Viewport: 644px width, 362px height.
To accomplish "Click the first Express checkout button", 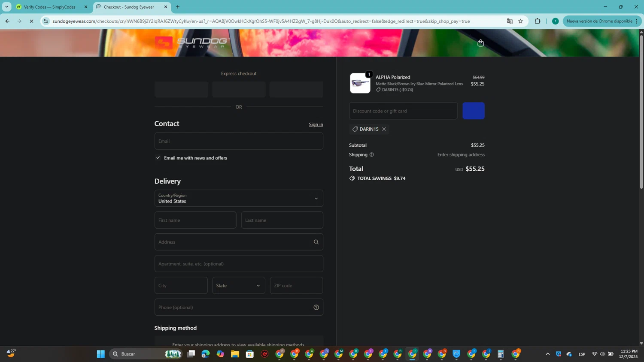I will click(181, 90).
